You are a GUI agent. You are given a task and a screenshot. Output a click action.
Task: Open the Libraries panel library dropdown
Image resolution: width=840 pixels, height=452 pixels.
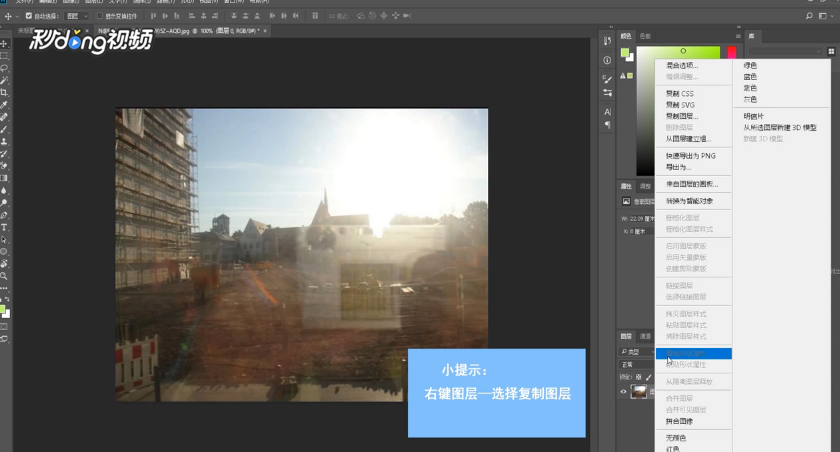click(x=785, y=51)
